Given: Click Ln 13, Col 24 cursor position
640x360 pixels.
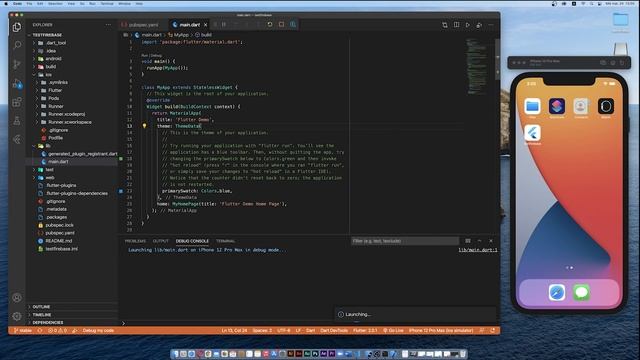Looking at the screenshot, I should pyautogui.click(x=234, y=331).
